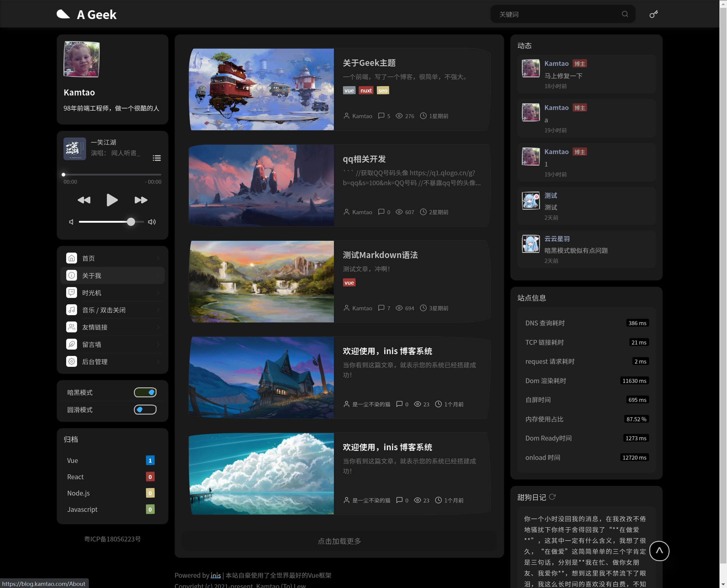The height and width of the screenshot is (588, 727).
Task: Open 首页 menu item
Action: 112,258
